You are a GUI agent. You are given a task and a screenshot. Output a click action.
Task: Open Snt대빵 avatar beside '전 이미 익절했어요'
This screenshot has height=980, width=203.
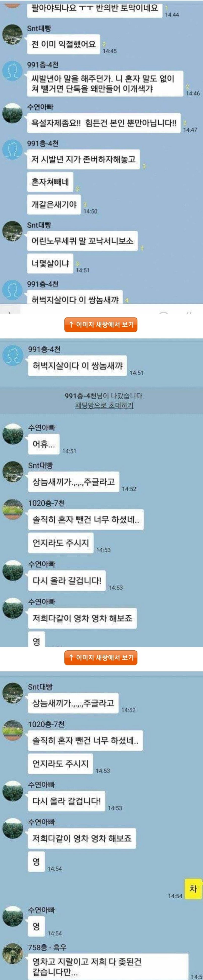tap(13, 35)
